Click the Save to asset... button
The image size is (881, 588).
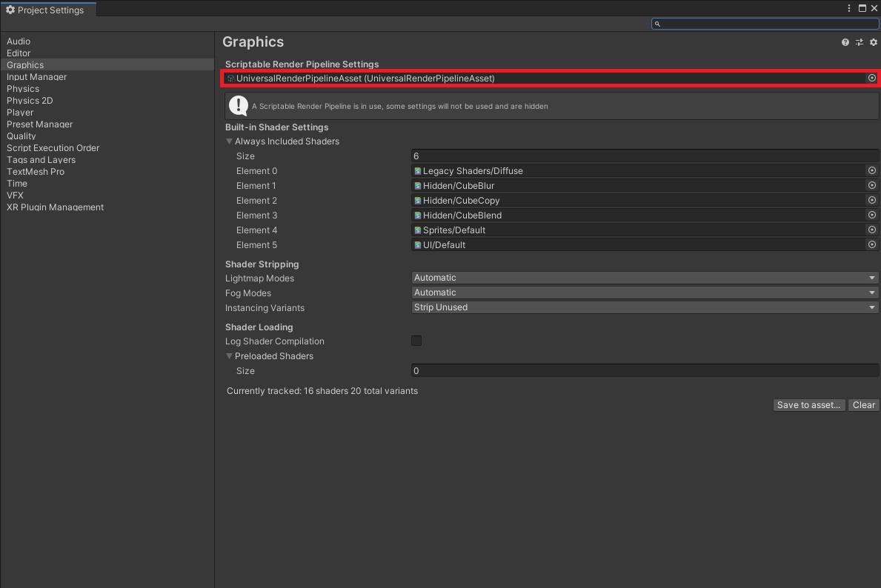tap(808, 405)
